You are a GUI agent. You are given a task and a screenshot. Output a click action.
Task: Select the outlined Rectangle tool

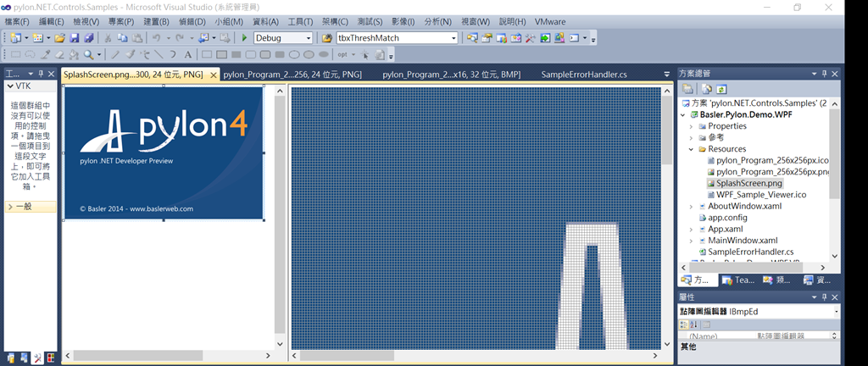207,54
